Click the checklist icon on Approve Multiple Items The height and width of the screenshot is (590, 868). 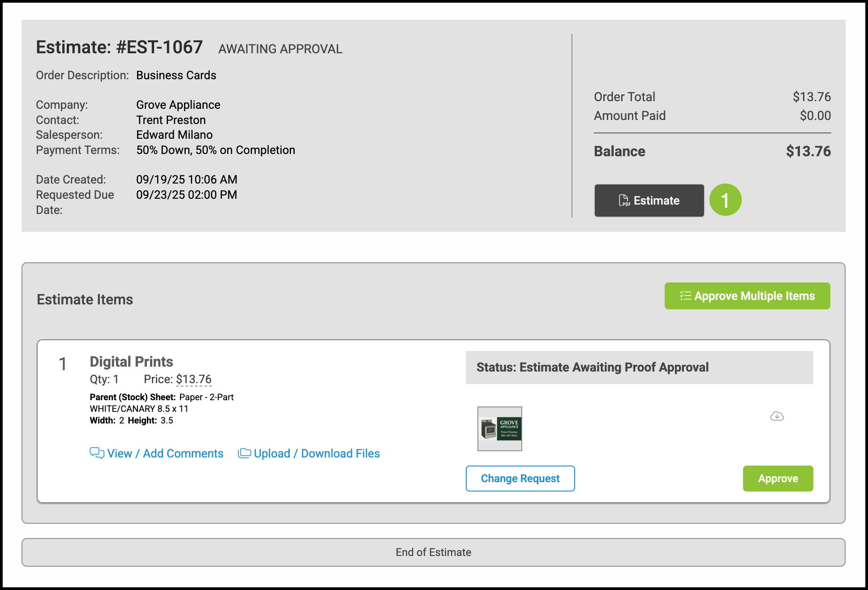tap(685, 295)
